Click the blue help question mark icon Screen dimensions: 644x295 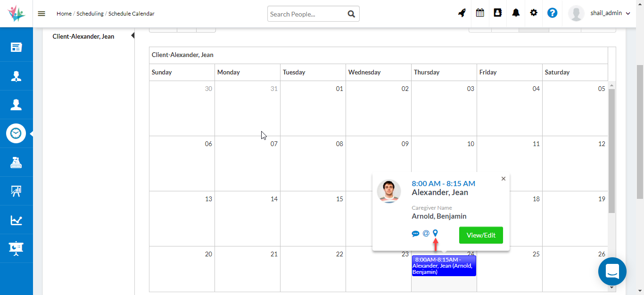point(552,13)
